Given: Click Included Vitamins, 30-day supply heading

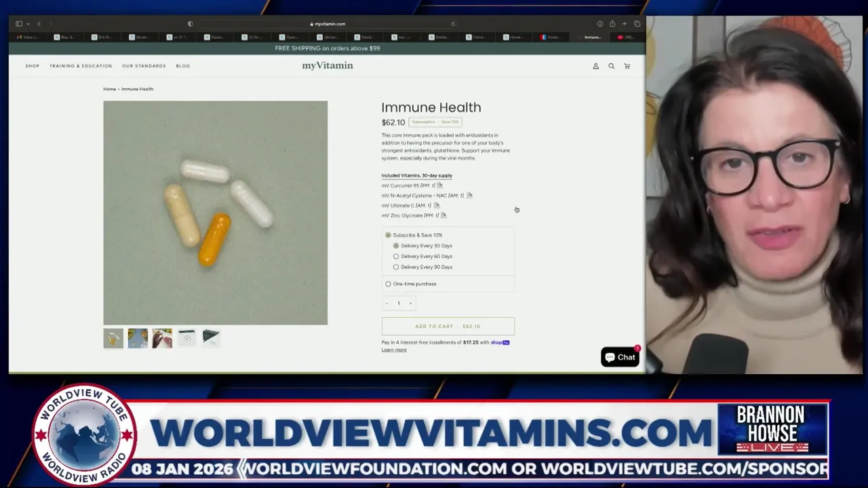Looking at the screenshot, I should click(x=416, y=176).
